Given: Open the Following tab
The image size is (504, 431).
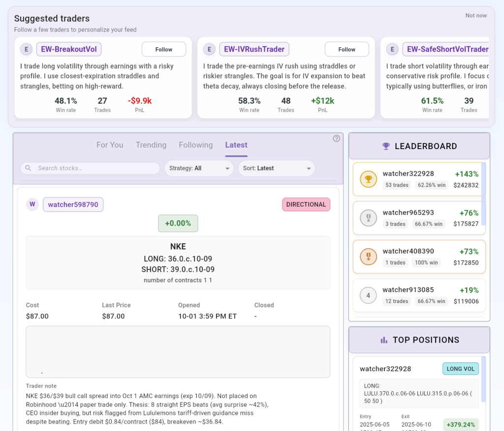Looking at the screenshot, I should click(x=196, y=145).
